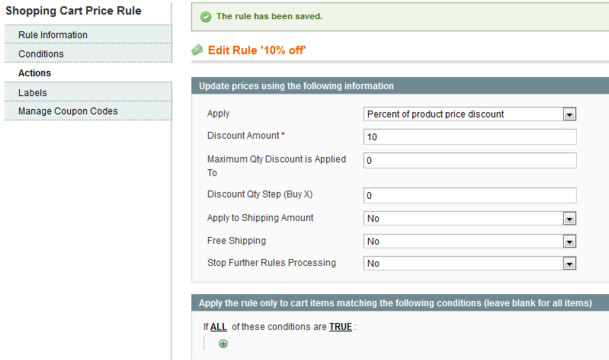Image resolution: width=609 pixels, height=360 pixels.
Task: Select the Actions tab
Action: coord(88,73)
